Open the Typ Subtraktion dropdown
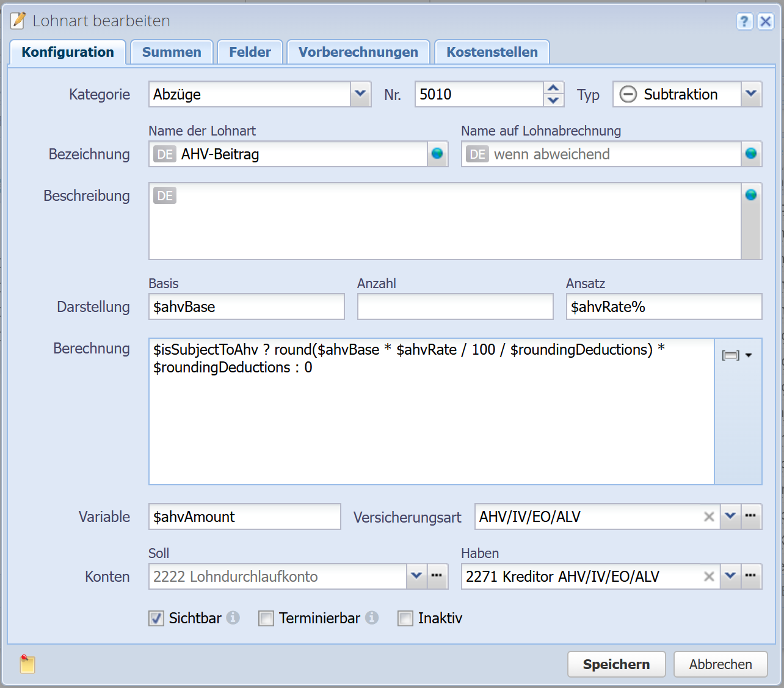The height and width of the screenshot is (688, 784). click(751, 94)
